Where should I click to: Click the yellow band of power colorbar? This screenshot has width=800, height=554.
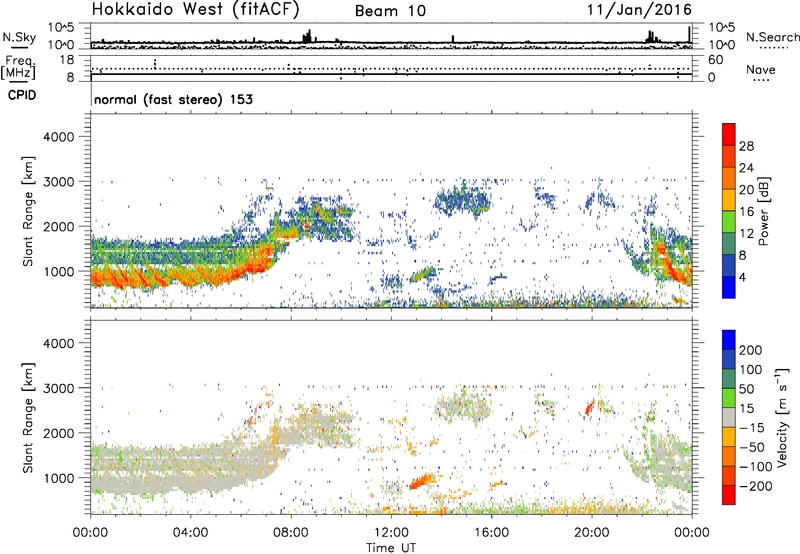point(729,200)
